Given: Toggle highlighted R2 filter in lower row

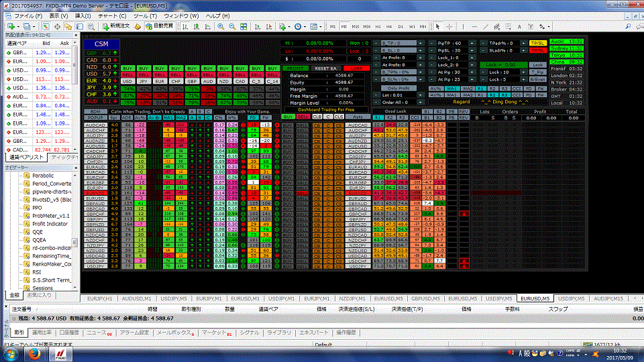Looking at the screenshot, I should tap(492, 95).
